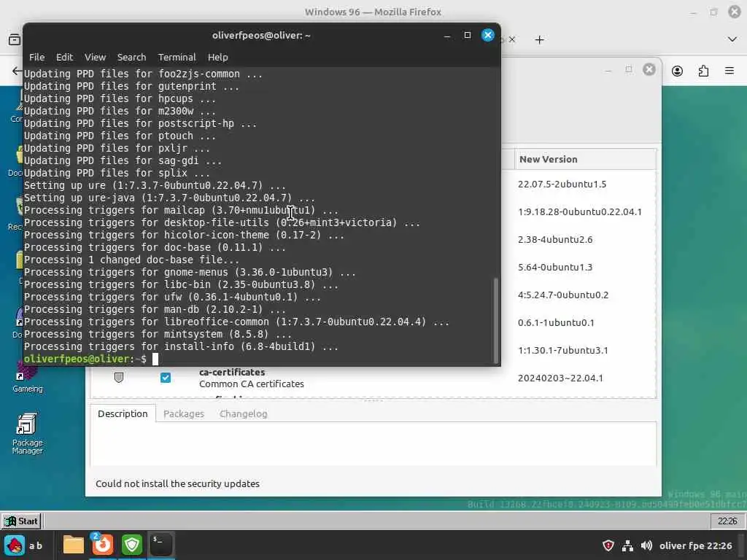Expand the Firefox list all tabs chevron
747x560 pixels.
click(732, 39)
